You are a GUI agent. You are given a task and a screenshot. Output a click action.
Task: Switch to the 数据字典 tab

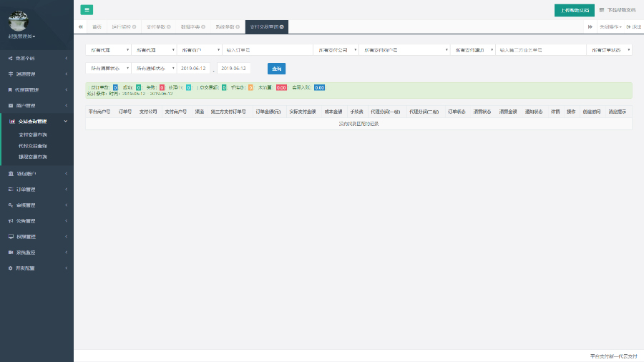pyautogui.click(x=193, y=26)
